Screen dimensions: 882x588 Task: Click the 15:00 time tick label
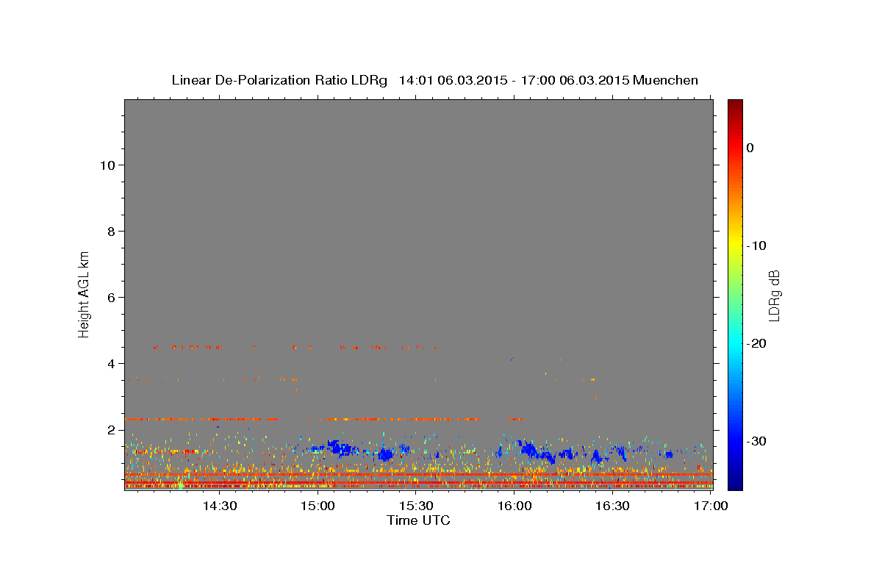click(318, 506)
